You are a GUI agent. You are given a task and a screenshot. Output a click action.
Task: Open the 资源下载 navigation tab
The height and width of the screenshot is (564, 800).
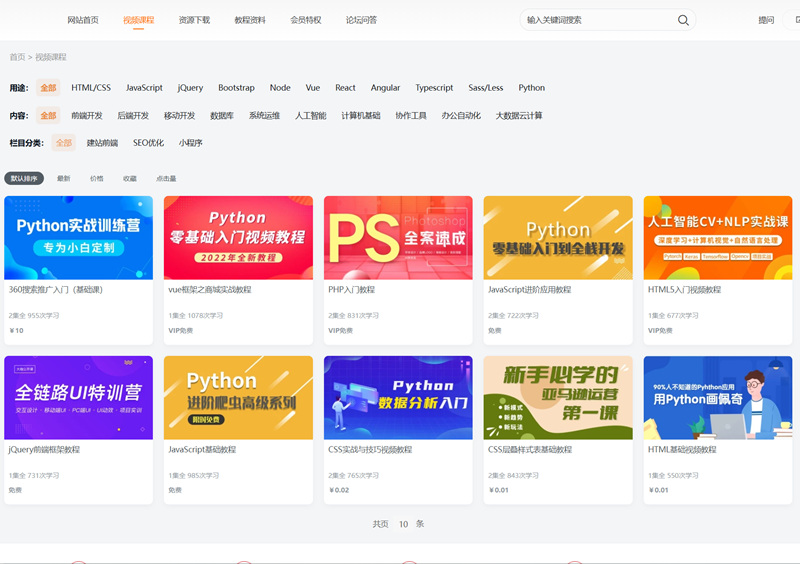click(x=194, y=20)
